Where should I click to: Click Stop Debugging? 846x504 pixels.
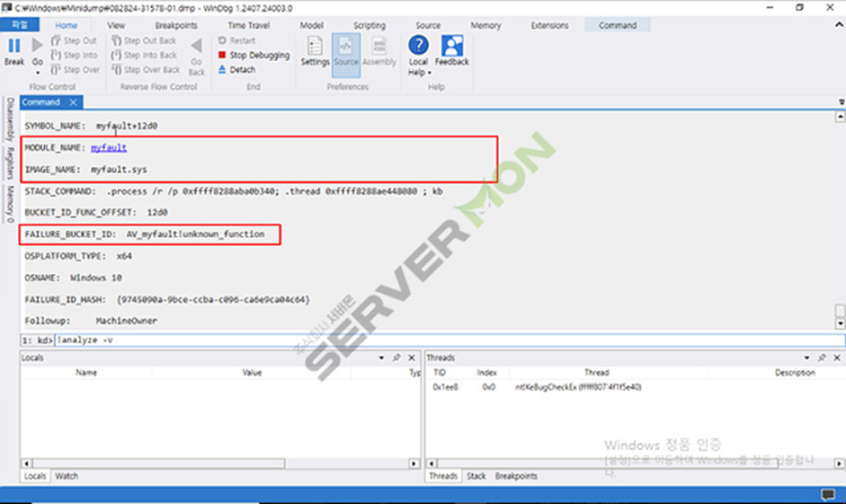pos(254,55)
